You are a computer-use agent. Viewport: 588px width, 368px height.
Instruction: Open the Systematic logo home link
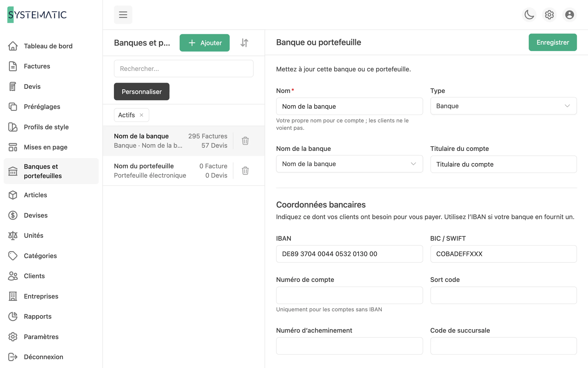37,15
